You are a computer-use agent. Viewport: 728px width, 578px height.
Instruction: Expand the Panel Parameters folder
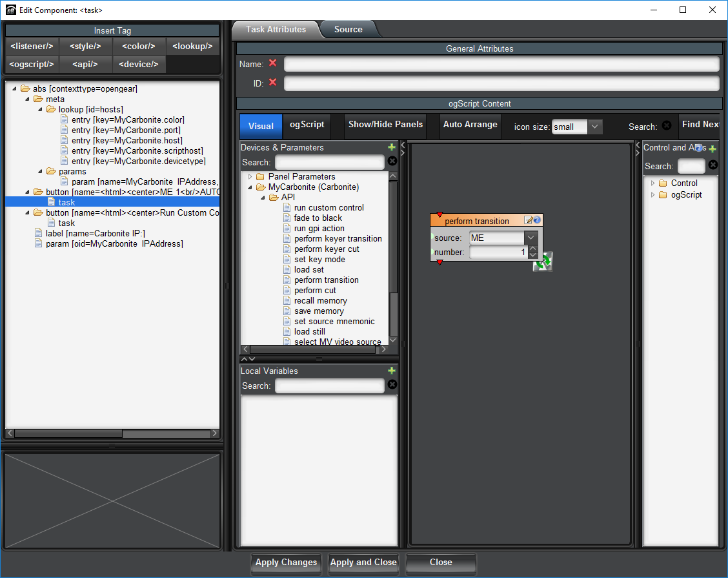(250, 176)
